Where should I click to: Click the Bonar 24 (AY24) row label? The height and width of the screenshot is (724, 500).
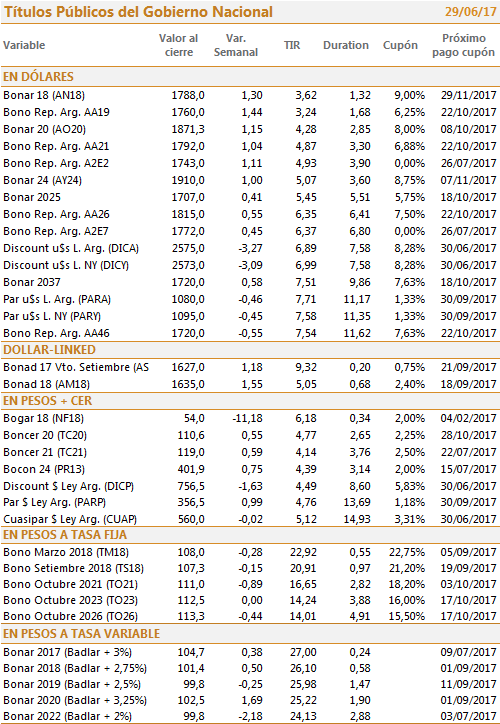(42, 181)
